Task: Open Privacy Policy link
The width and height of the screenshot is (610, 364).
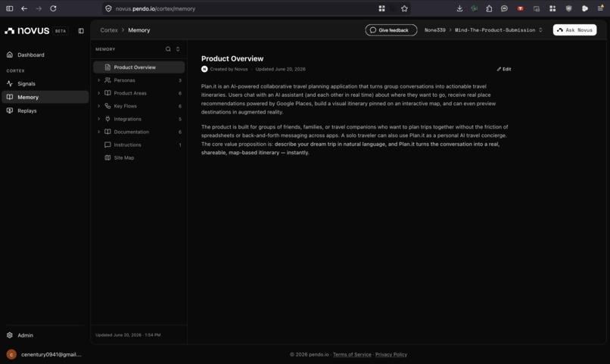Action: (x=391, y=354)
